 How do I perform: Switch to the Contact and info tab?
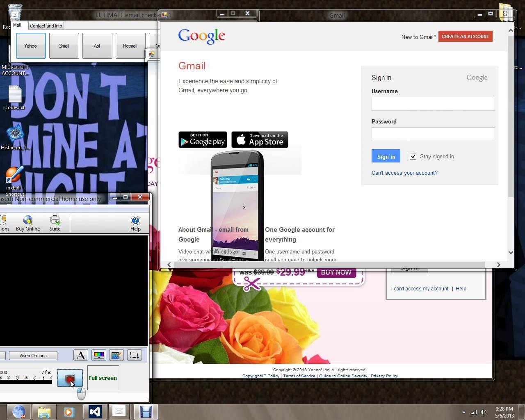pyautogui.click(x=46, y=25)
